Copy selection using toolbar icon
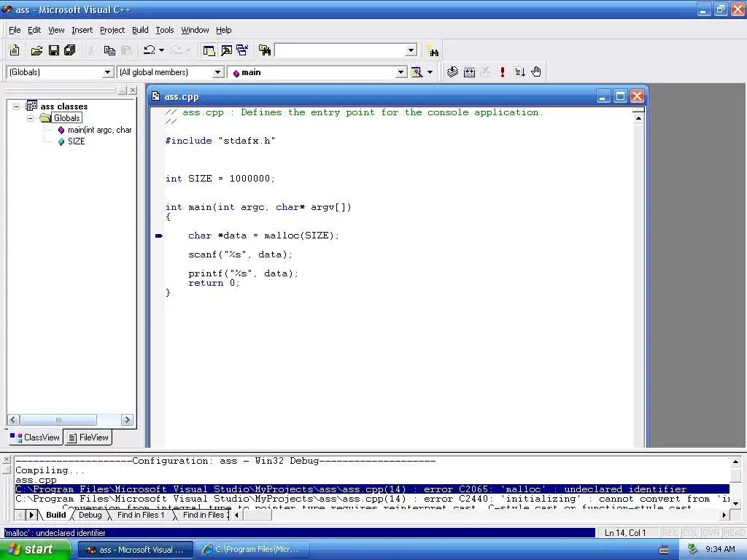 click(x=109, y=50)
